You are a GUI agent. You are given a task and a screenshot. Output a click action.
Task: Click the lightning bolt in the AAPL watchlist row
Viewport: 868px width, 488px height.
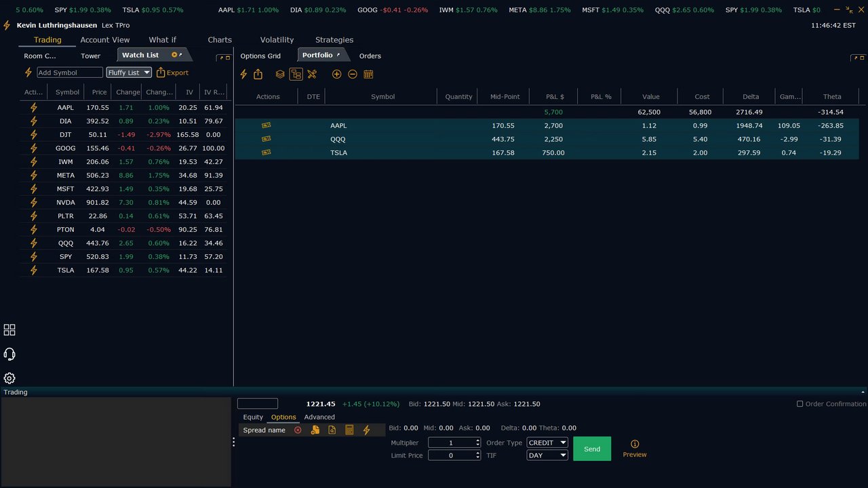pyautogui.click(x=34, y=107)
